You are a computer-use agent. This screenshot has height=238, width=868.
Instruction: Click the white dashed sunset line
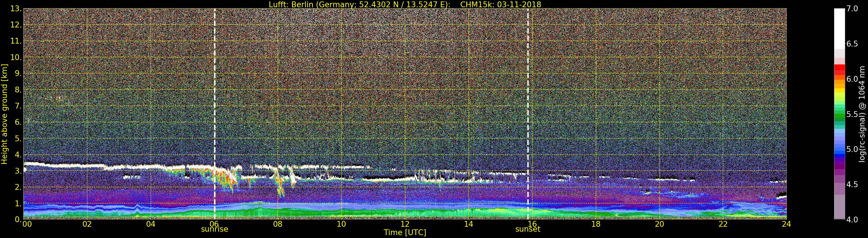click(528, 114)
